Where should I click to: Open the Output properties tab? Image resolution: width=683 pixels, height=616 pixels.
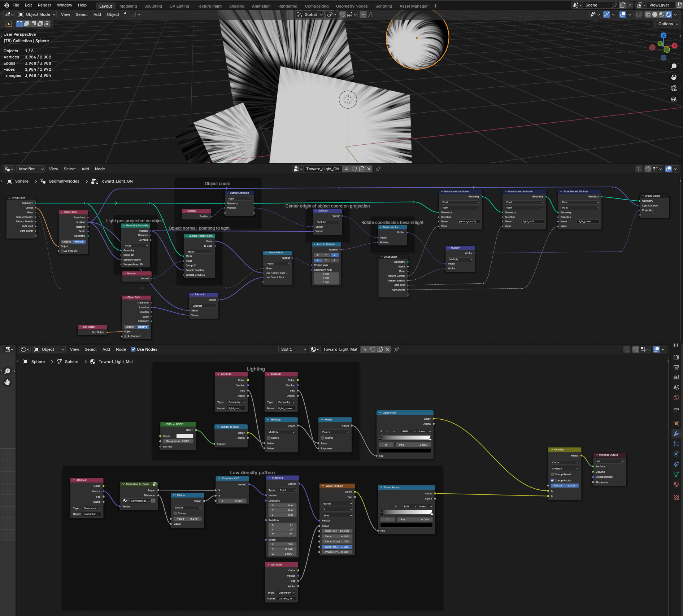pyautogui.click(x=676, y=367)
